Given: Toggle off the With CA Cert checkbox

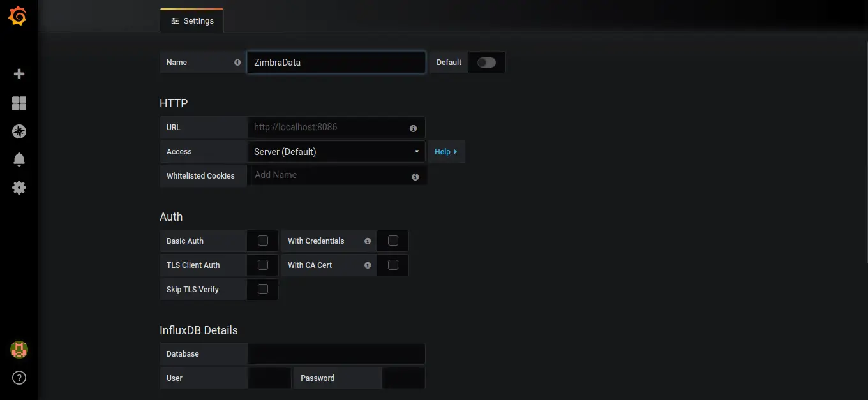Looking at the screenshot, I should click(x=393, y=265).
